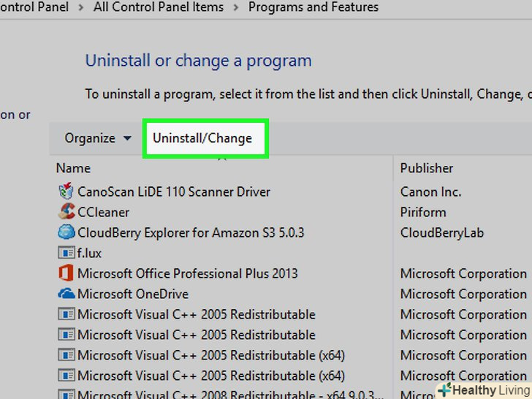The height and width of the screenshot is (399, 532).
Task: Click the CanoScan LiDE 110 Scanner Driver icon
Action: (66, 192)
